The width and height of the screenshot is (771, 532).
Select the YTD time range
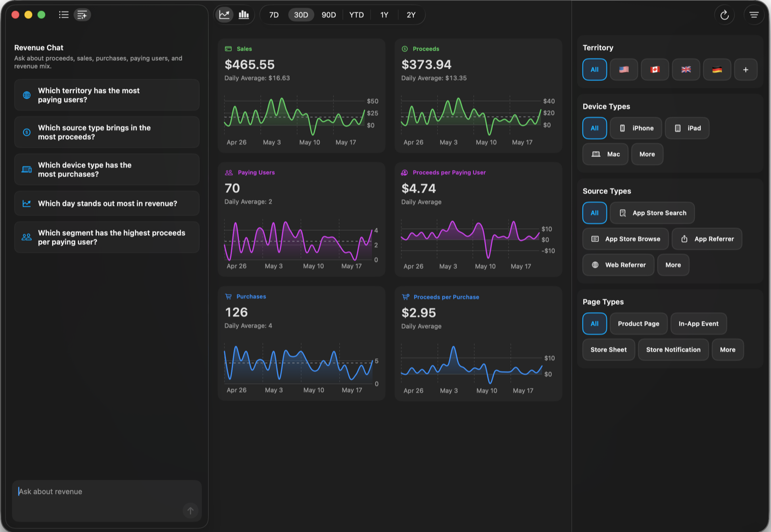[x=356, y=15]
